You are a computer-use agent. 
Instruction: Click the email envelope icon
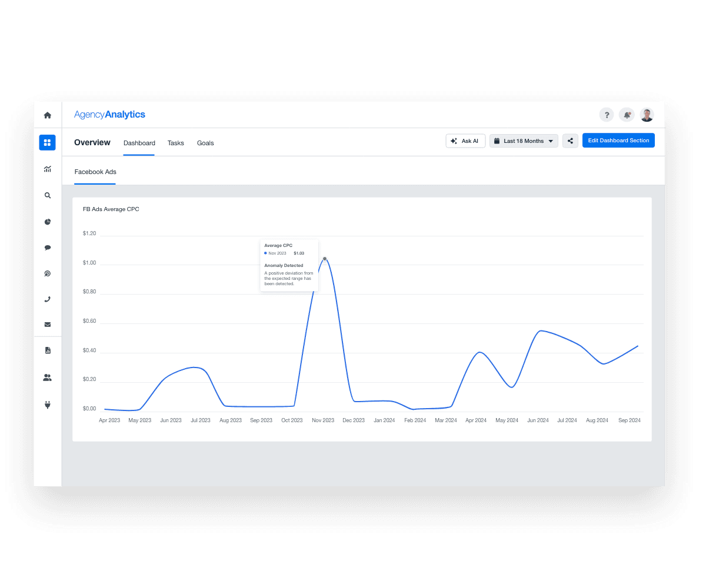(47, 324)
